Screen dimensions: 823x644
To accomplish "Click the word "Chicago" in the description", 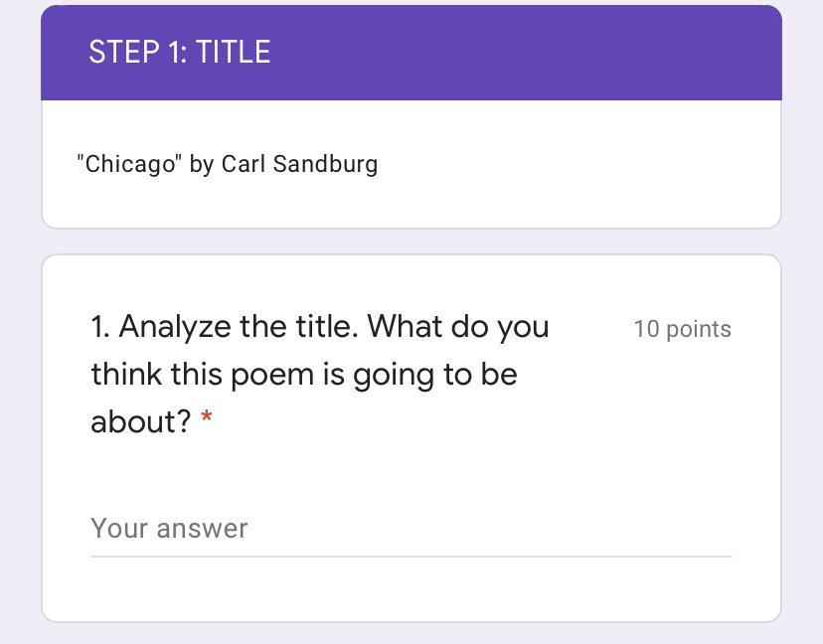I will (x=130, y=164).
